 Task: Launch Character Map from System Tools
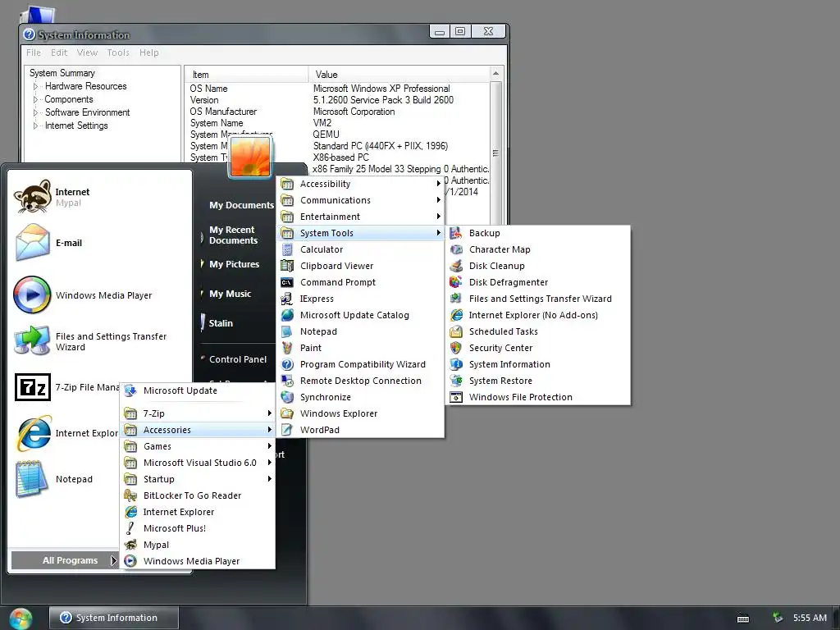(x=540, y=249)
